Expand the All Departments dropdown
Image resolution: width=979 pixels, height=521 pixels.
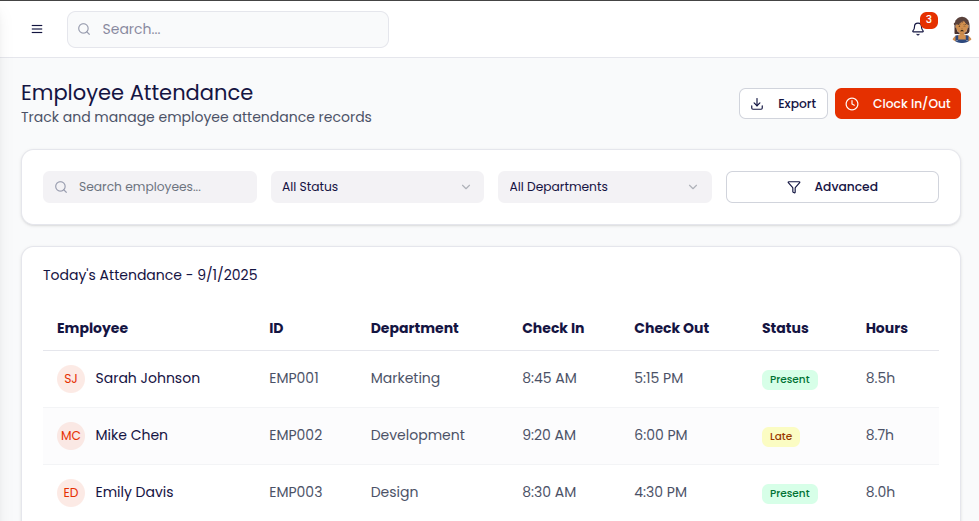tap(604, 187)
